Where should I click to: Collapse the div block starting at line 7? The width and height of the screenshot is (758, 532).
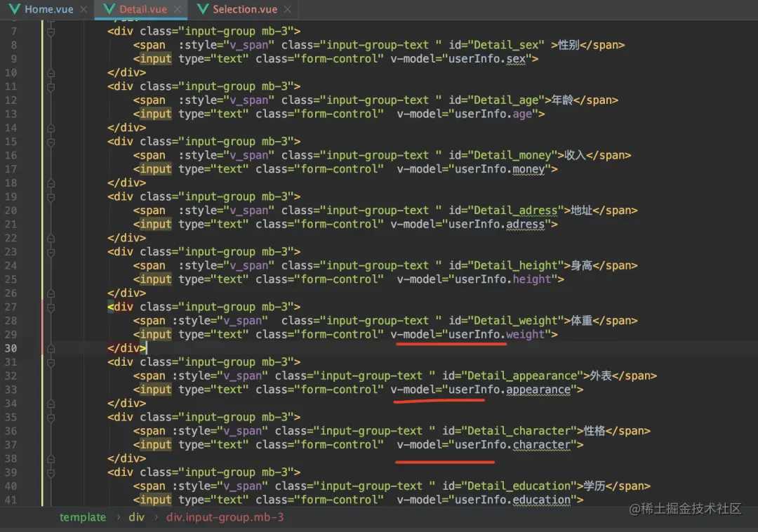click(x=51, y=32)
